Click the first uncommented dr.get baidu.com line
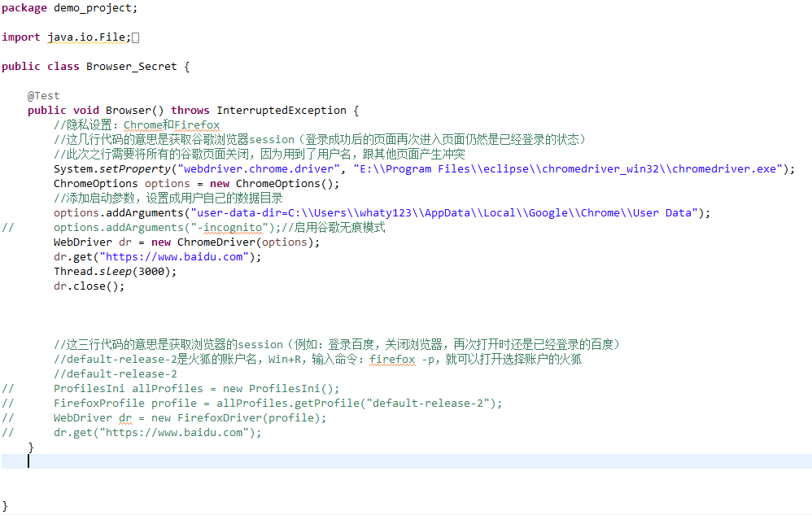Viewport: 812px width, 515px height. (x=157, y=257)
